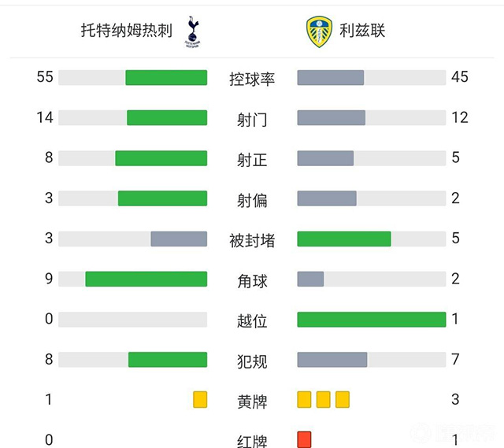
Task: Open the 利兹联 team name
Action: 362,31
